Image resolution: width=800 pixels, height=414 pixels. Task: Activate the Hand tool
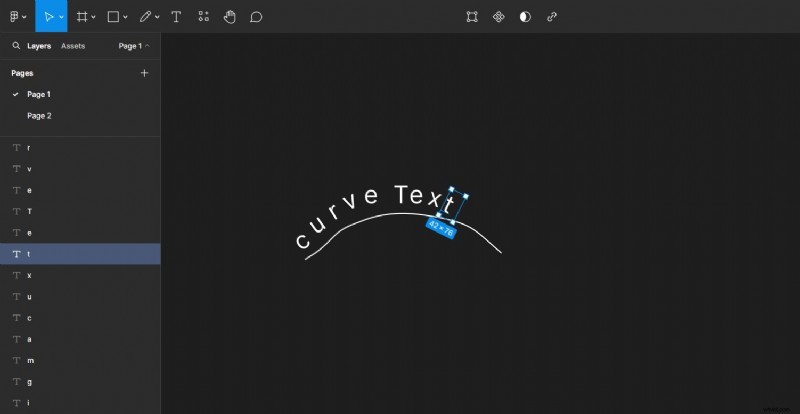point(229,17)
